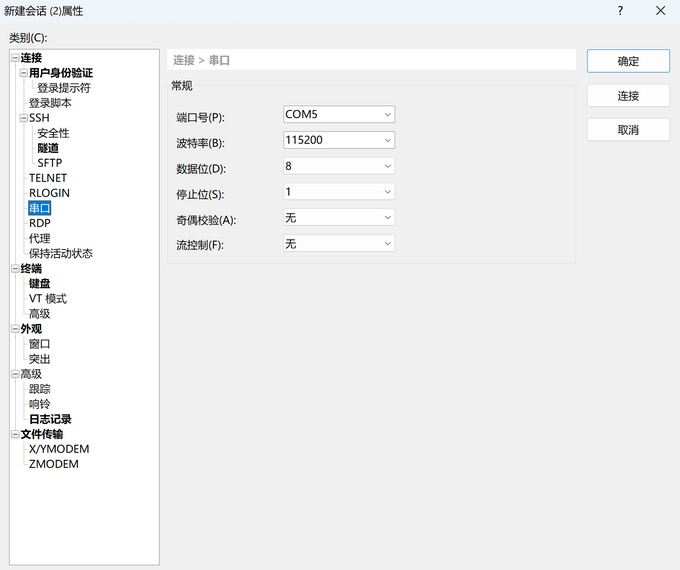Click the 确定 button

(628, 61)
